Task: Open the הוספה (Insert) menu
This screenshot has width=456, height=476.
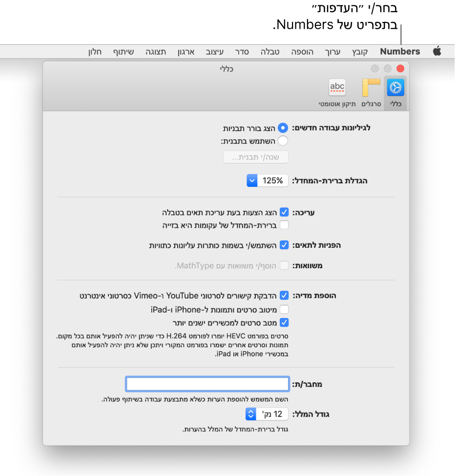Action: tap(302, 52)
